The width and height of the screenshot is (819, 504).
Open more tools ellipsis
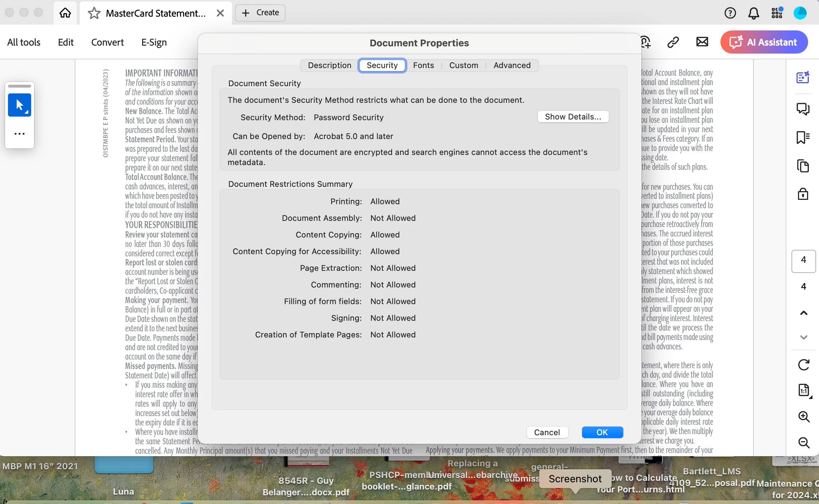pos(20,134)
